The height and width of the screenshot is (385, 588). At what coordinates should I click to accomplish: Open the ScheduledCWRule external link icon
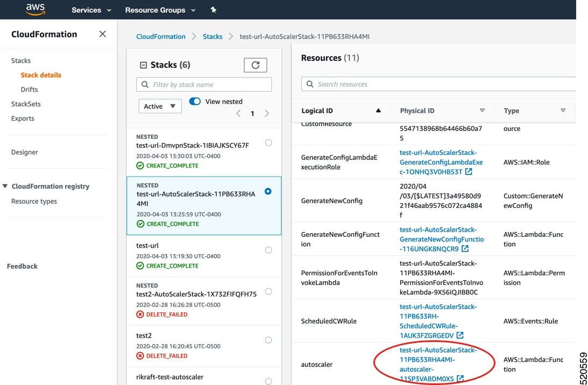point(459,334)
